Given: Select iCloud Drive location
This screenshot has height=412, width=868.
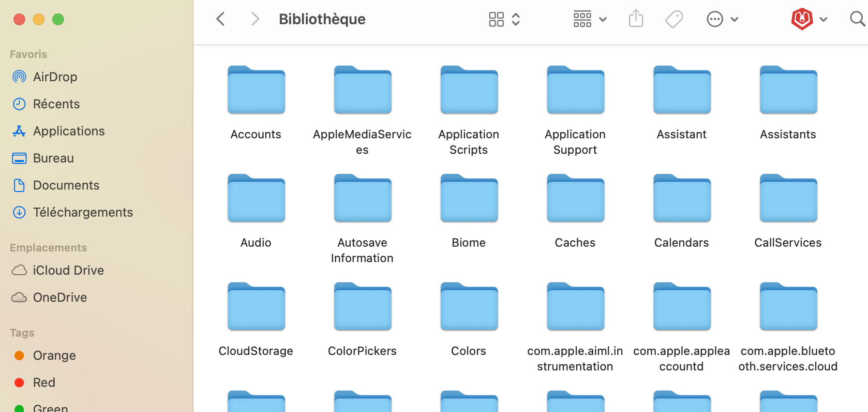Looking at the screenshot, I should [68, 270].
